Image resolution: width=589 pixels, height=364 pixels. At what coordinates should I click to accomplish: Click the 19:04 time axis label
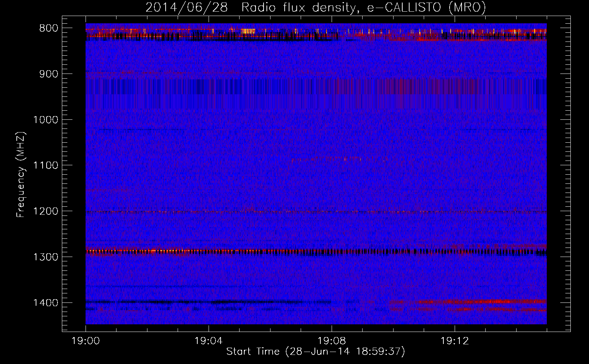209,341
